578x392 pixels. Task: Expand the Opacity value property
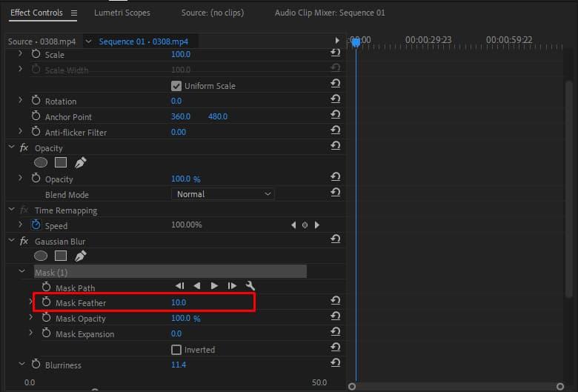coord(20,179)
